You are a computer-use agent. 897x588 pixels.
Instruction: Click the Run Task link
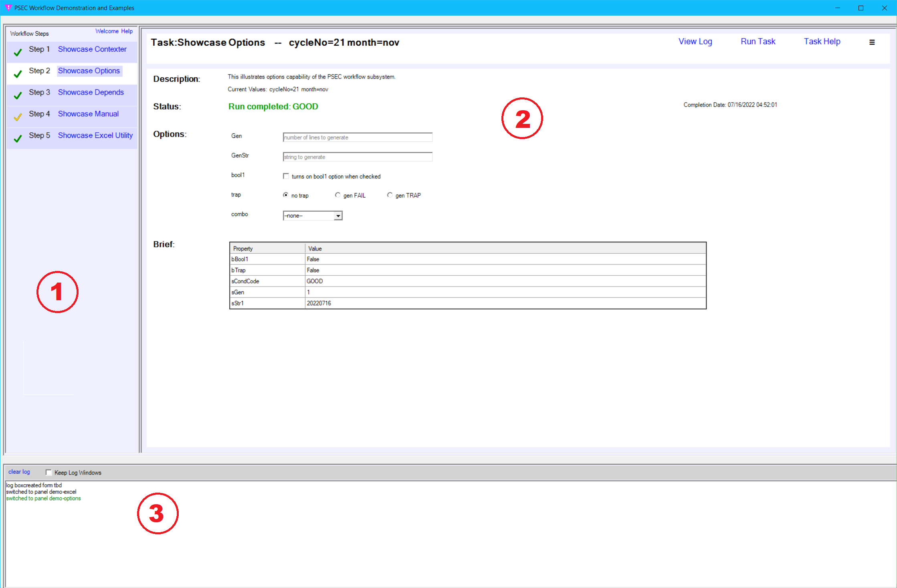coord(758,42)
